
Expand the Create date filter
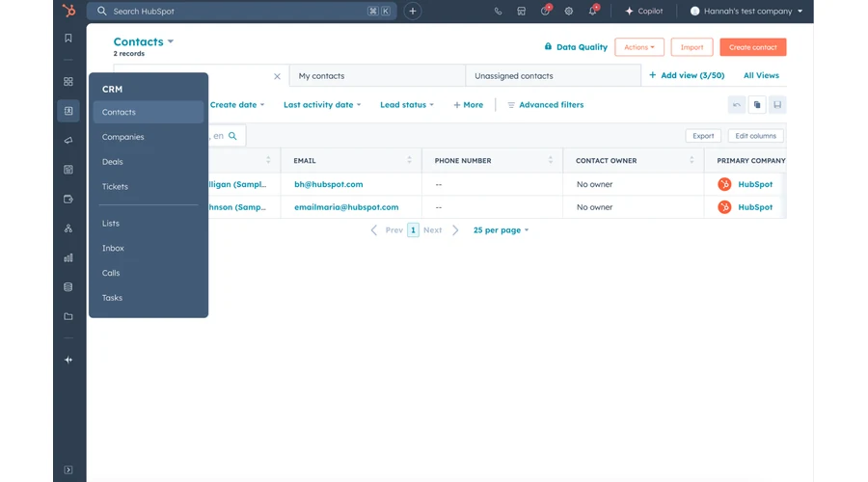237,104
